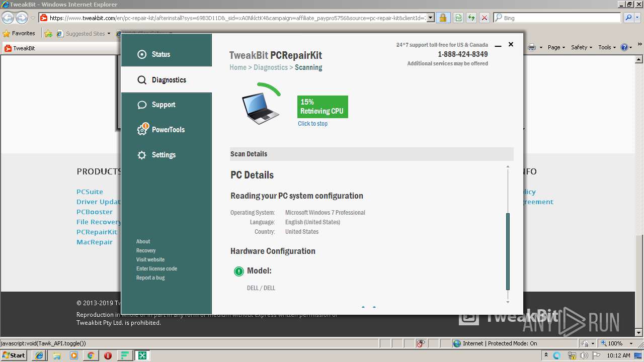Image resolution: width=644 pixels, height=362 pixels.
Task: Click the red Opera taskbar icon
Action: click(108, 355)
